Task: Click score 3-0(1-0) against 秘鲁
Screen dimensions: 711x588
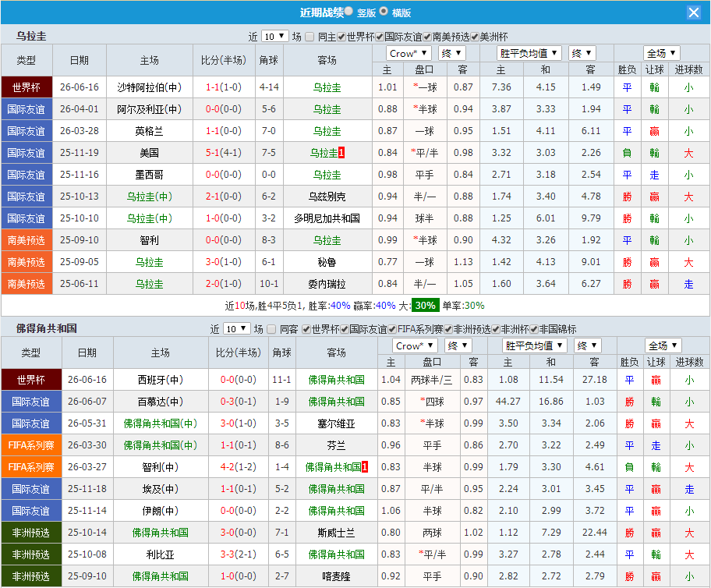Action: click(224, 262)
